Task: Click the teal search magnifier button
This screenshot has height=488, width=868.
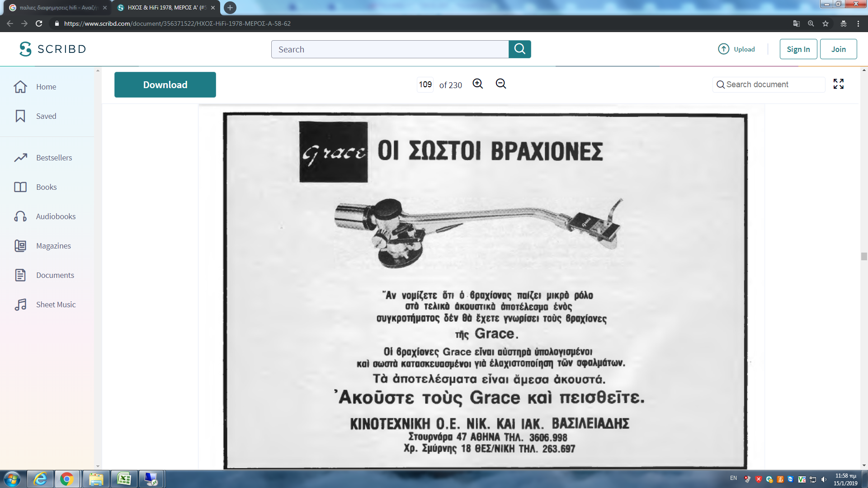Action: click(519, 49)
